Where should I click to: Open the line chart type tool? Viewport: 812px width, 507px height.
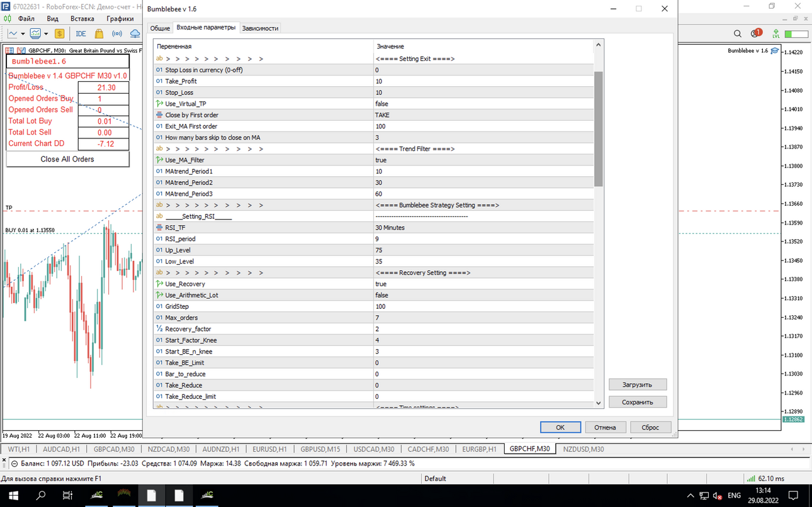[13, 33]
